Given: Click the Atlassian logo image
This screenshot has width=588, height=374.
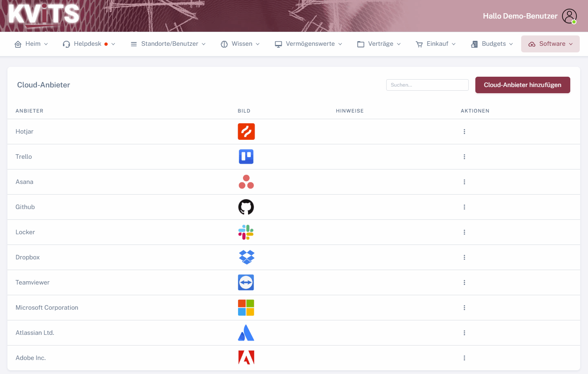Looking at the screenshot, I should point(246,333).
